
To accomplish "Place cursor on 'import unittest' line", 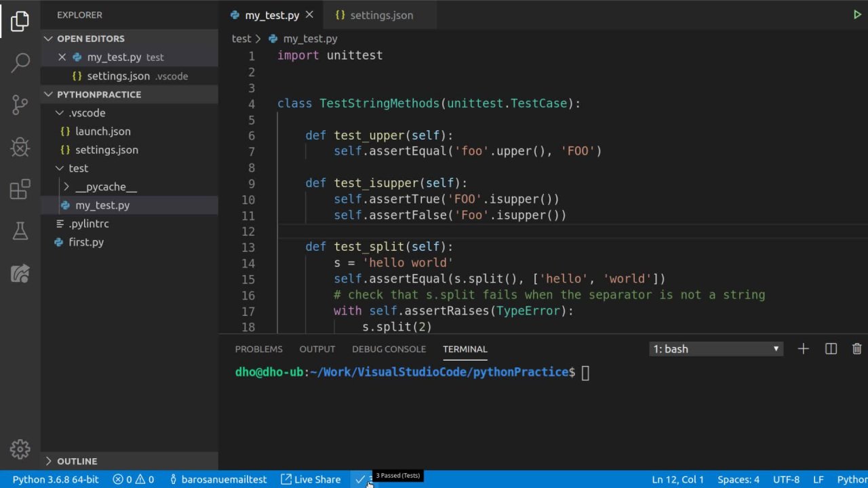I will tap(330, 56).
